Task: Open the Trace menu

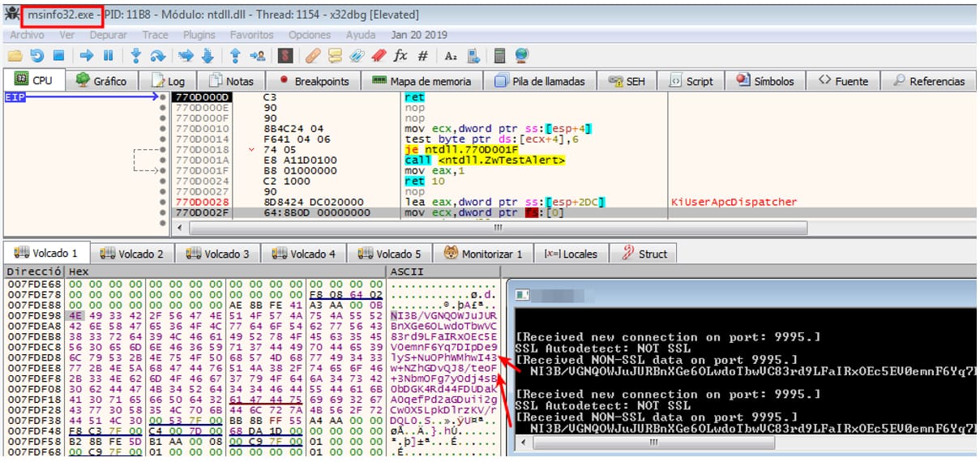Action: click(x=155, y=36)
